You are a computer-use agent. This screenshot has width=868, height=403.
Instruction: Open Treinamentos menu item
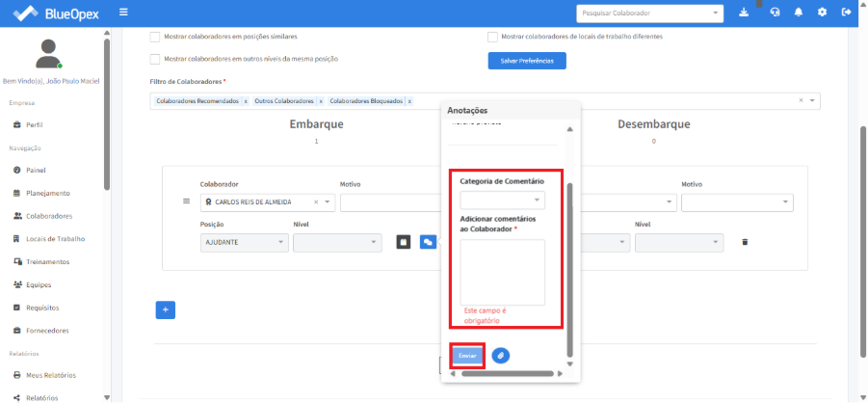click(x=49, y=261)
